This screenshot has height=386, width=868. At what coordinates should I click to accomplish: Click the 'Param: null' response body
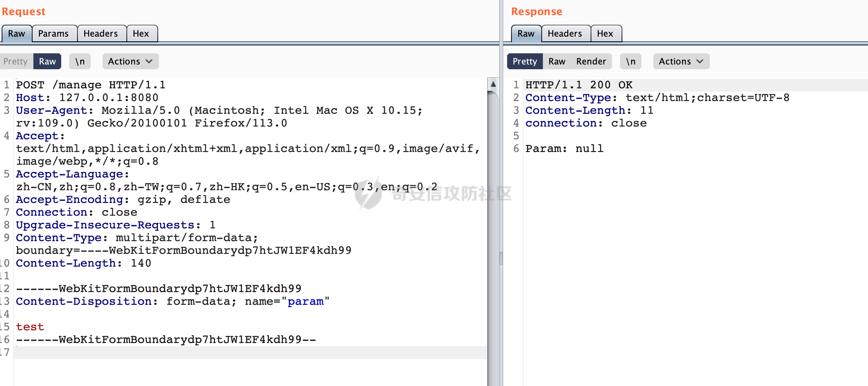564,148
